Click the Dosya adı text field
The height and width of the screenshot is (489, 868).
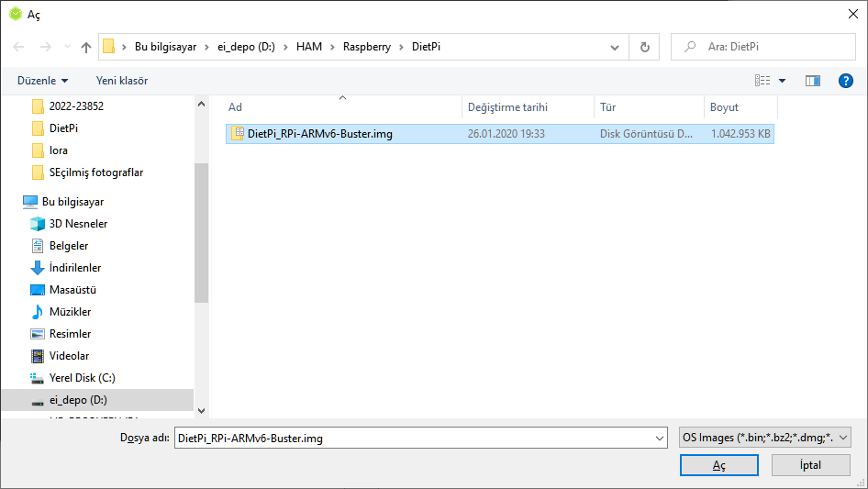click(x=414, y=438)
